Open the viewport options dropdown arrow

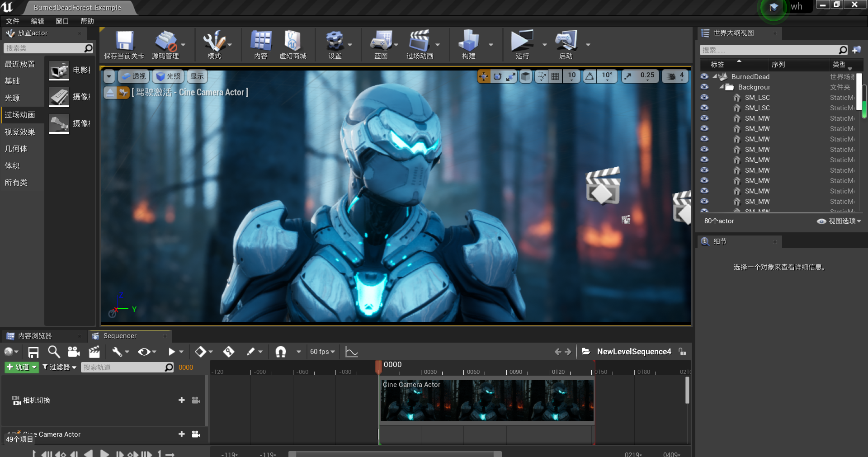109,76
